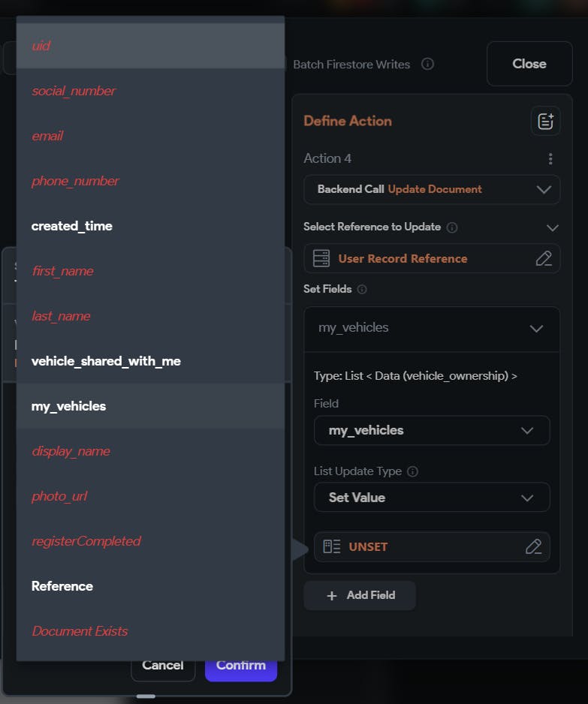
Task: Open Action 4 three-dot options menu
Action: pos(550,158)
